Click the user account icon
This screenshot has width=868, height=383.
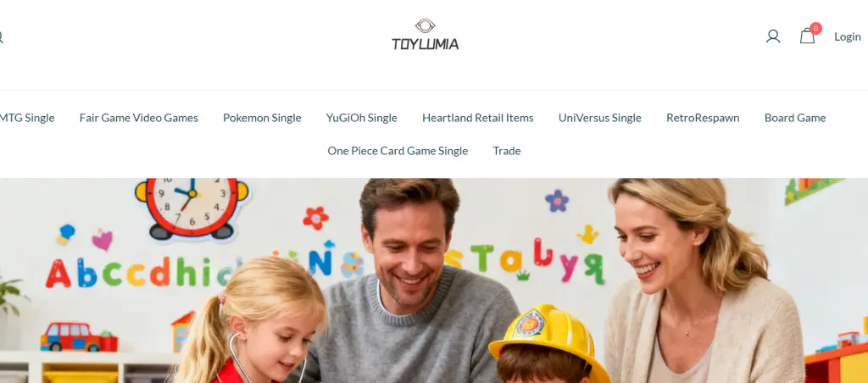pyautogui.click(x=773, y=36)
